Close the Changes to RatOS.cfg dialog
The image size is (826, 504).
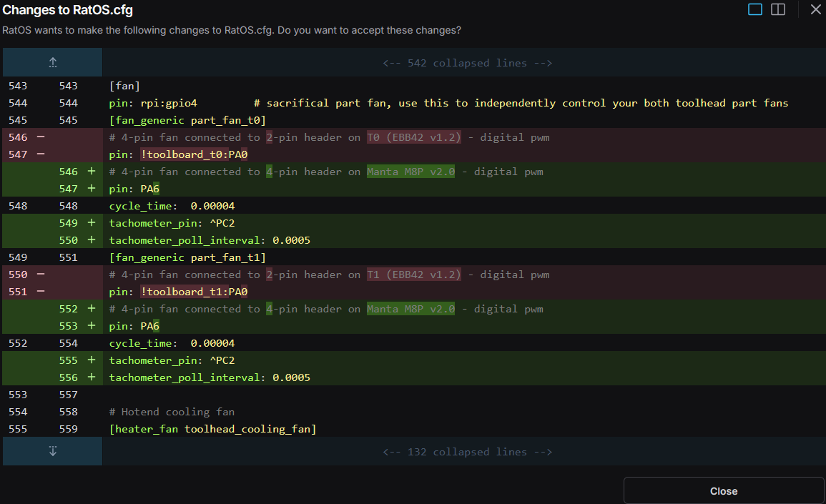pos(815,9)
